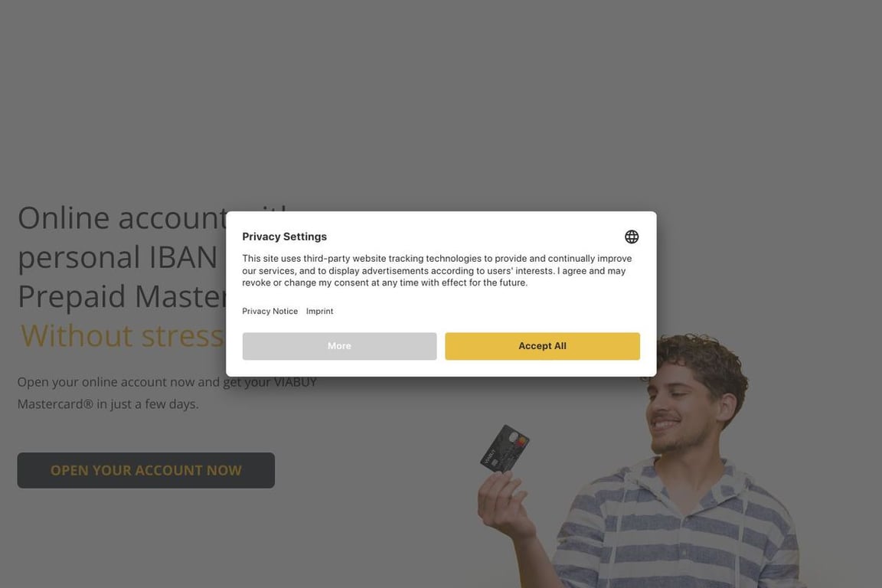Click the dimmed empty area above the dialog

tap(441, 101)
